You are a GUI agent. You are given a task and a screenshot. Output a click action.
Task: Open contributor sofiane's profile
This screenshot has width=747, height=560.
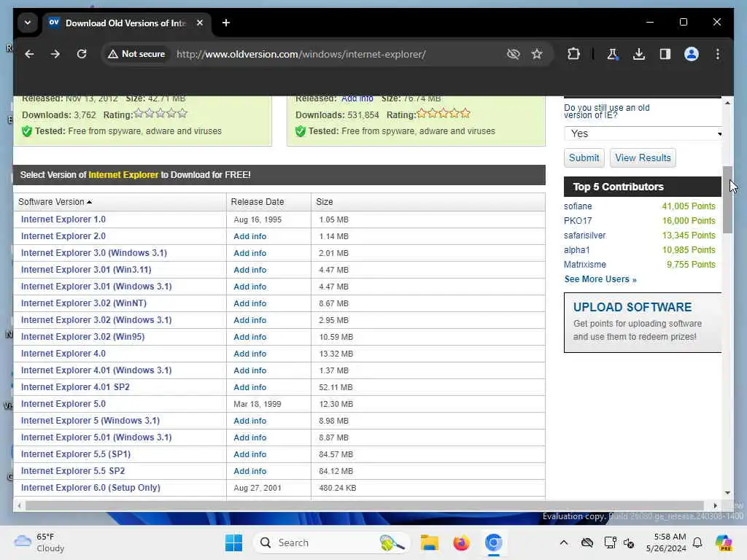point(578,206)
